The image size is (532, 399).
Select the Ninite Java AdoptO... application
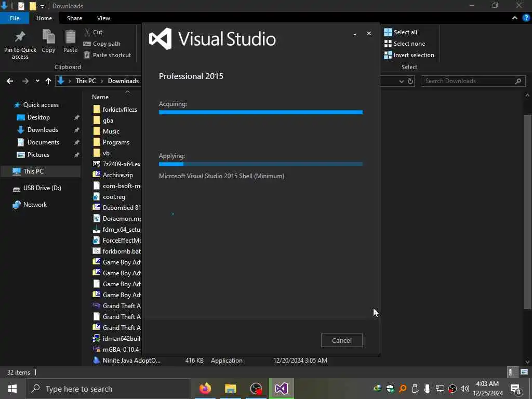[131, 361]
